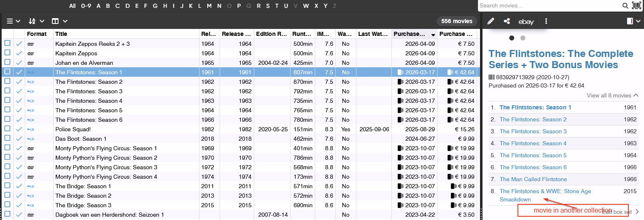The image size is (644, 220).
Task: Click the blue checkmark for Police Squad!
Action: click(x=19, y=129)
